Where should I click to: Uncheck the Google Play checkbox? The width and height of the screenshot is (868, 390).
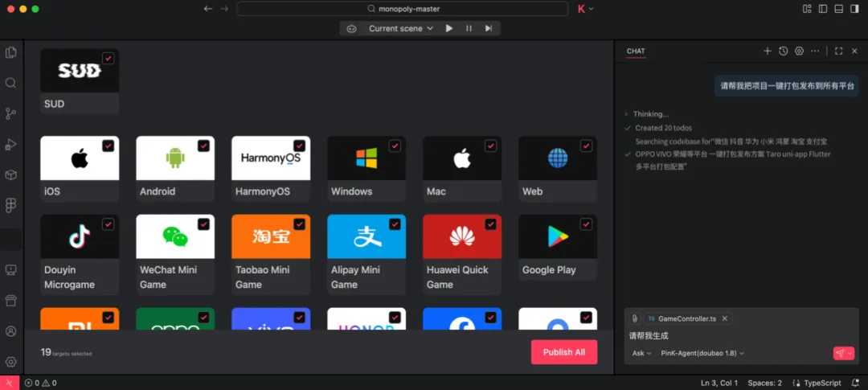[x=586, y=224]
